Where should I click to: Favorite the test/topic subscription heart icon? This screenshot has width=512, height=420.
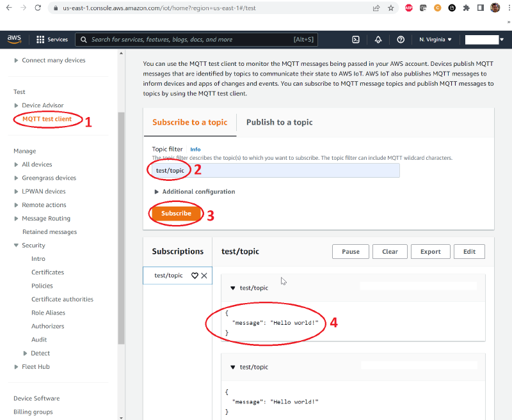pos(195,275)
